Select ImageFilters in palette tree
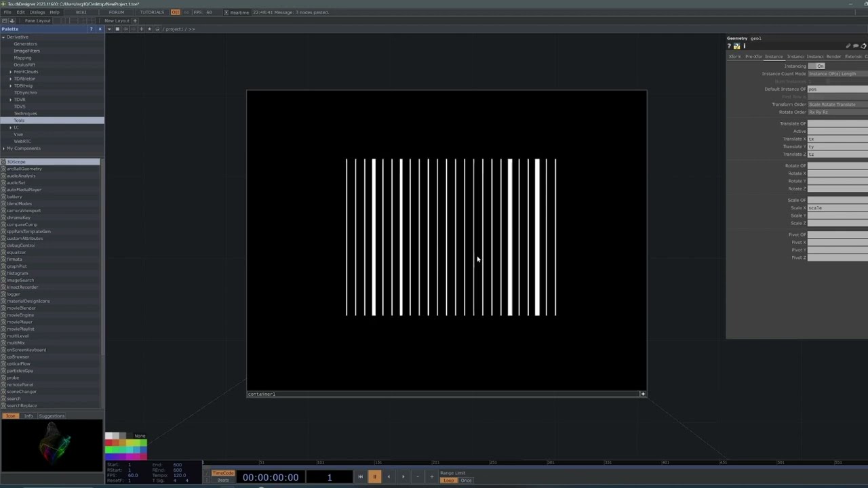Image resolution: width=868 pixels, height=488 pixels. [x=26, y=51]
